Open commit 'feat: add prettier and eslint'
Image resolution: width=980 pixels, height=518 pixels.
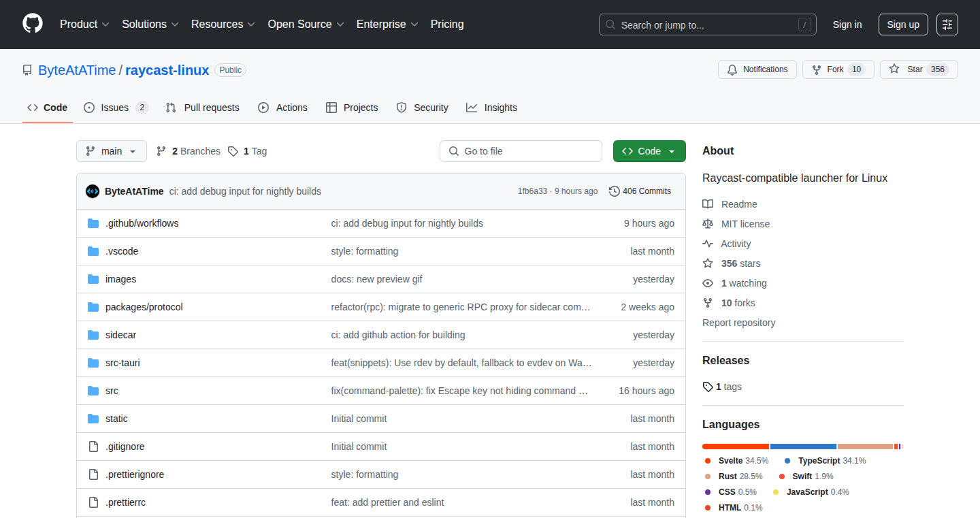point(387,502)
